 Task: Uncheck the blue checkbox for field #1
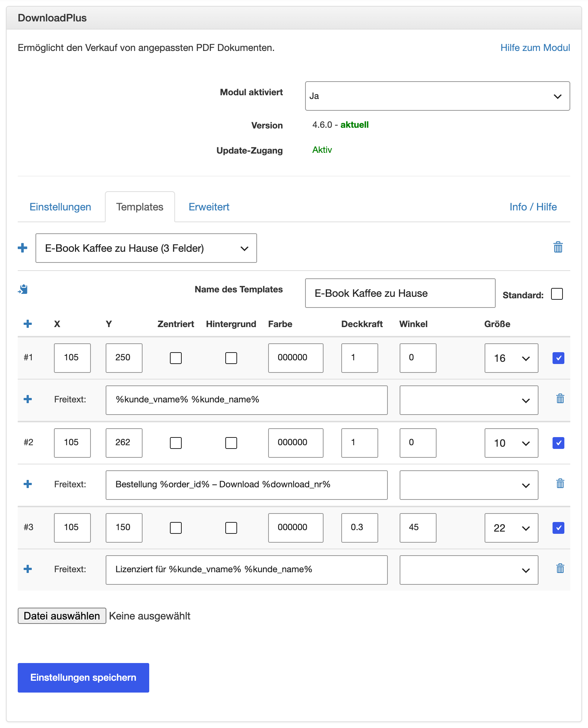pos(558,358)
